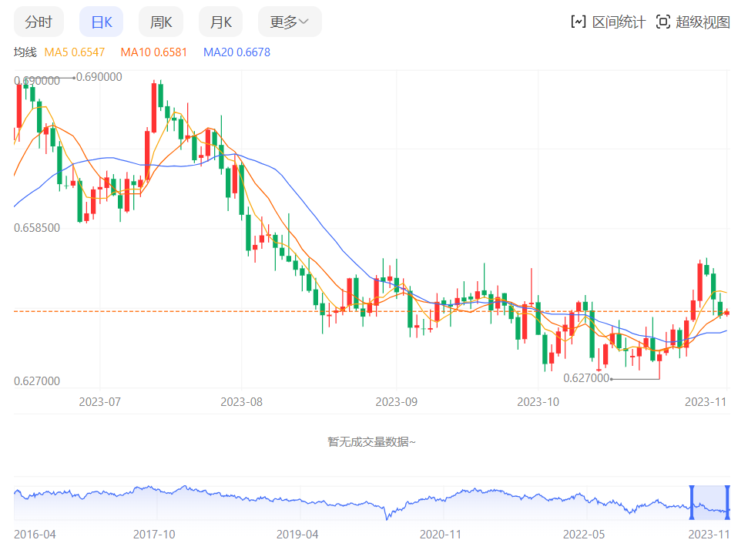Click the 0.658500 price axis label
Image resolution: width=748 pixels, height=560 pixels.
click(x=37, y=228)
